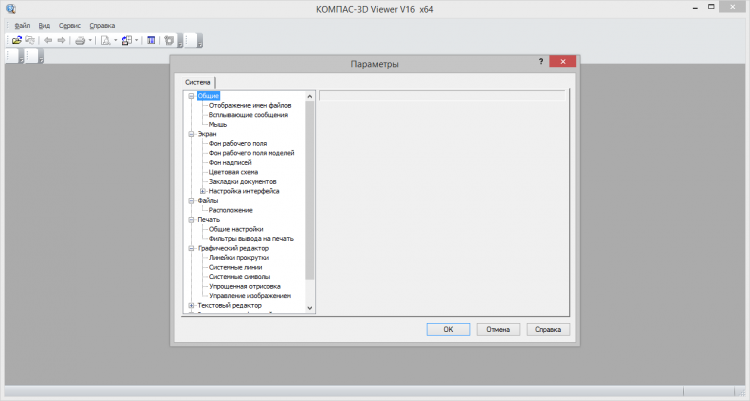Open the Вид menu
750x401 pixels.
pyautogui.click(x=44, y=26)
